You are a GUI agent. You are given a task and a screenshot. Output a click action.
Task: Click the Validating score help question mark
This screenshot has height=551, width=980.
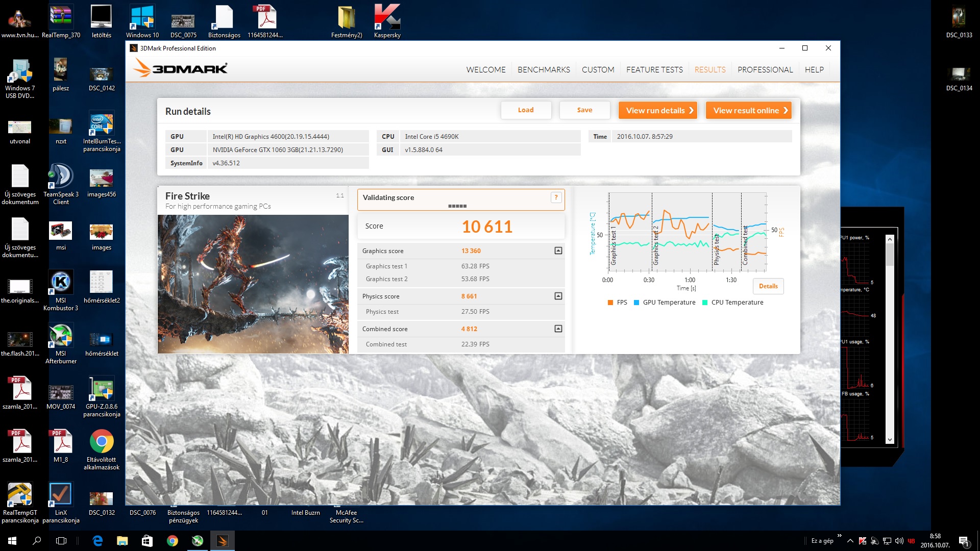[556, 197]
